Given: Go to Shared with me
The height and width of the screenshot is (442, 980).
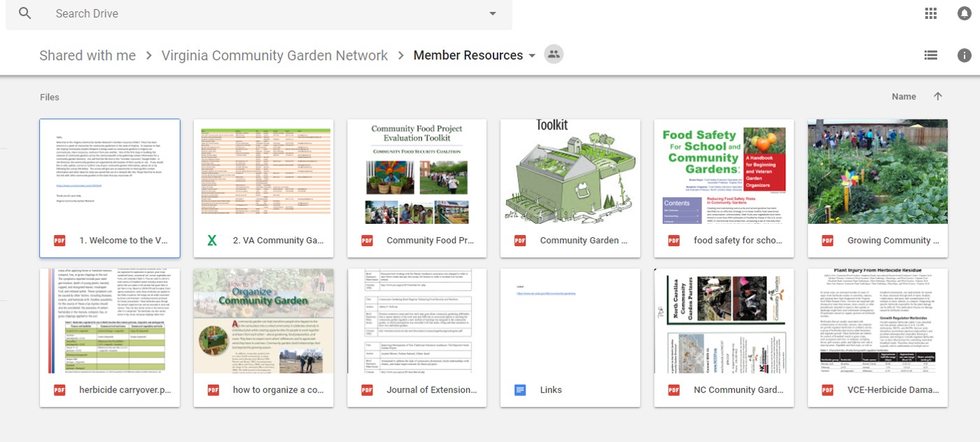Looking at the screenshot, I should 87,55.
